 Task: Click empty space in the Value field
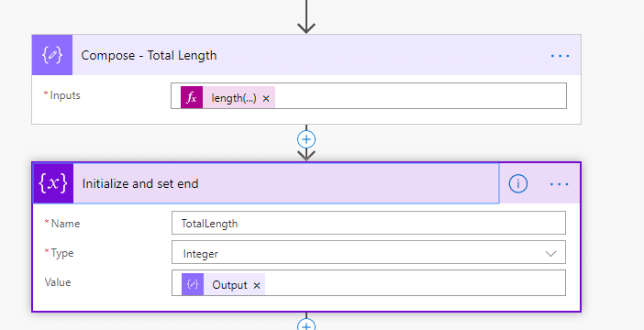(x=415, y=283)
